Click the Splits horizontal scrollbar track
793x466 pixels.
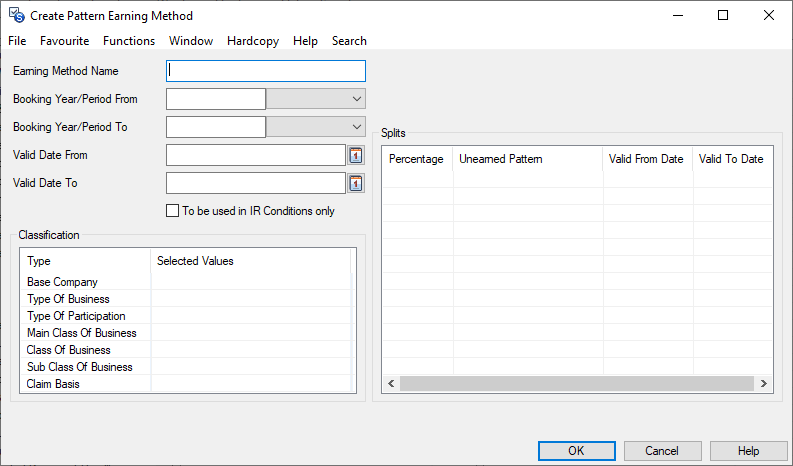(576, 384)
